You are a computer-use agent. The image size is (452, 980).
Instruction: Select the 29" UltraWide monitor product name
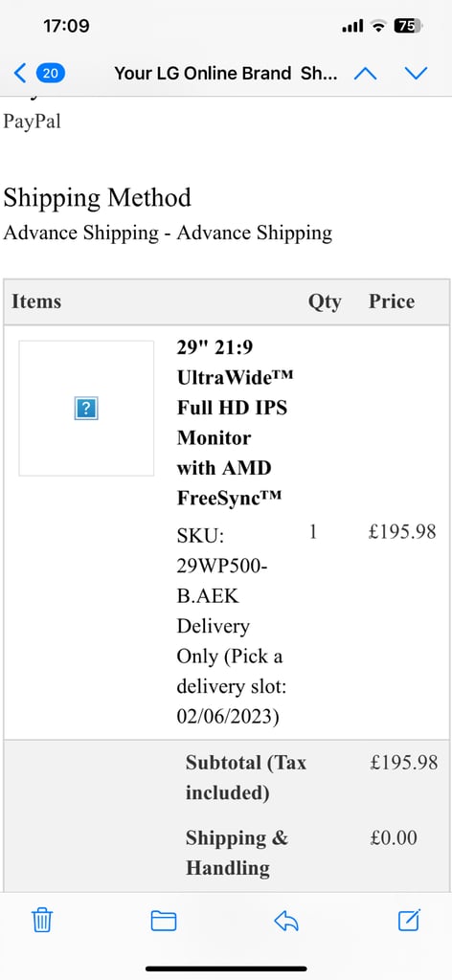click(x=236, y=422)
